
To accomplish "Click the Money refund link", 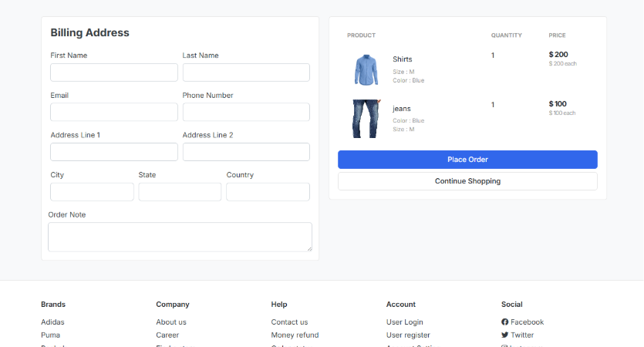I will [295, 335].
